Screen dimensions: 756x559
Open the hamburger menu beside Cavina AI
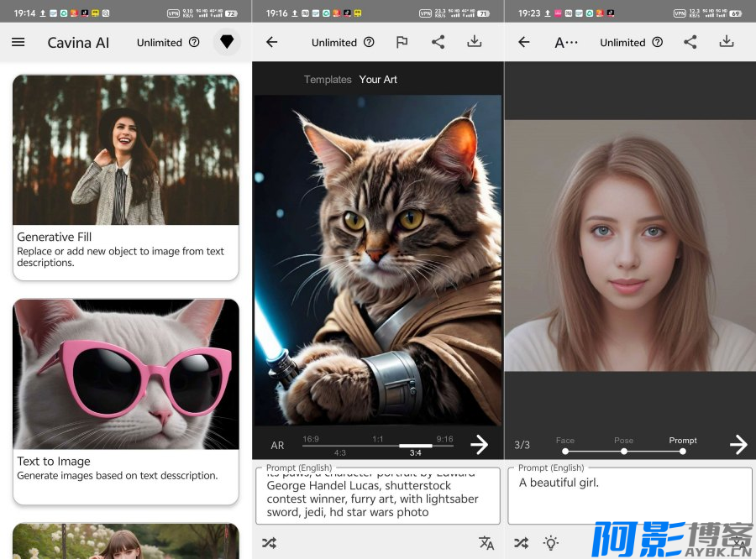(18, 43)
